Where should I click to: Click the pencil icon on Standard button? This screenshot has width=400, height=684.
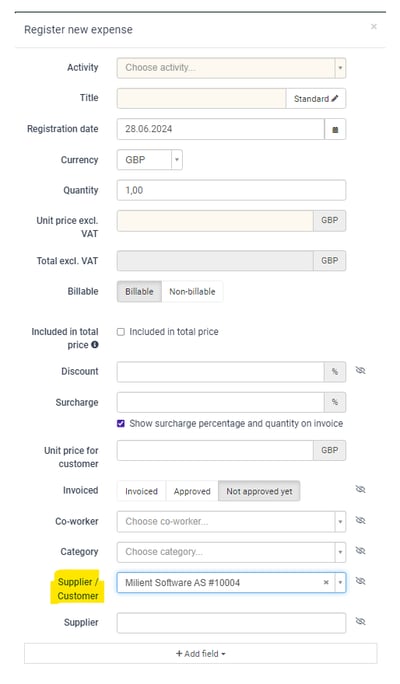[x=335, y=99]
